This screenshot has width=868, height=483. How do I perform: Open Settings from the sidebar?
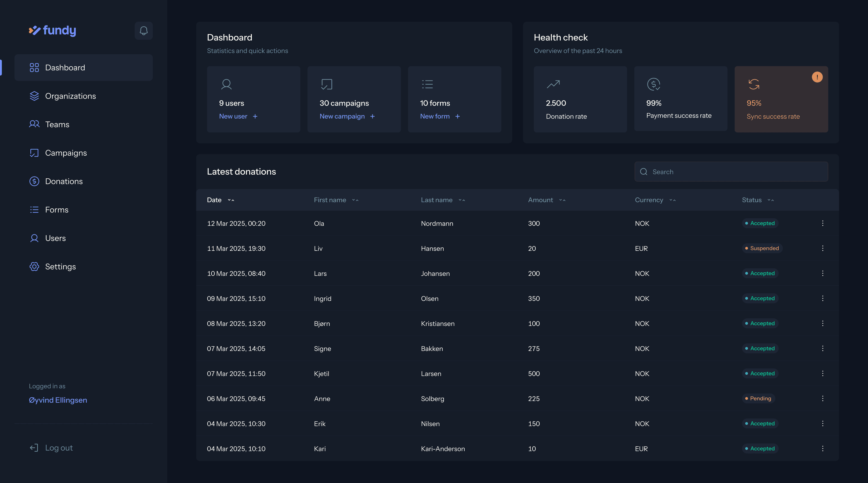coord(60,267)
